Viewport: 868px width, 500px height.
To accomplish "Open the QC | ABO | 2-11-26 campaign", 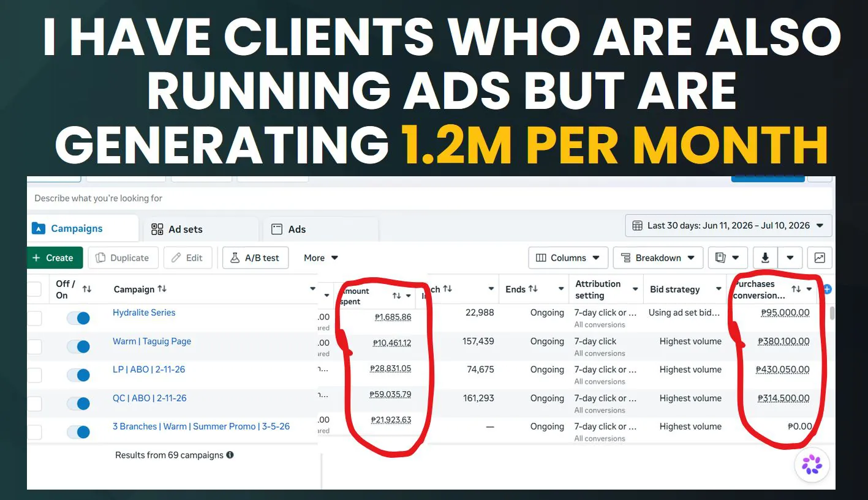I will click(149, 398).
